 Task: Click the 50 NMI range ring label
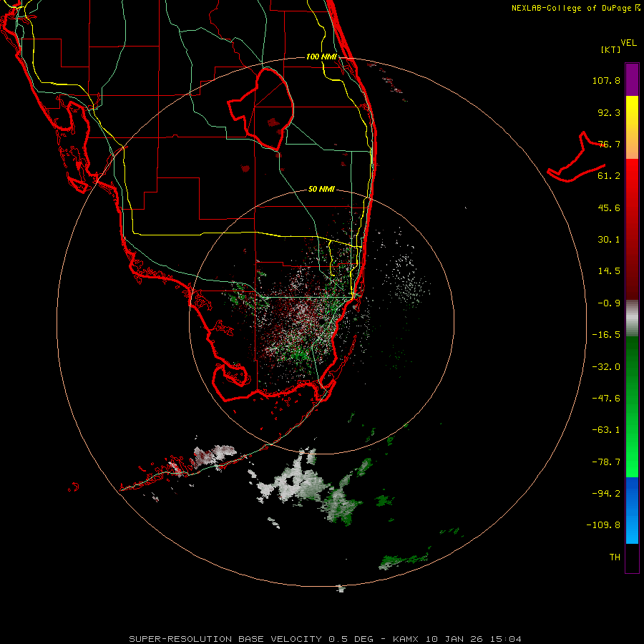click(321, 190)
